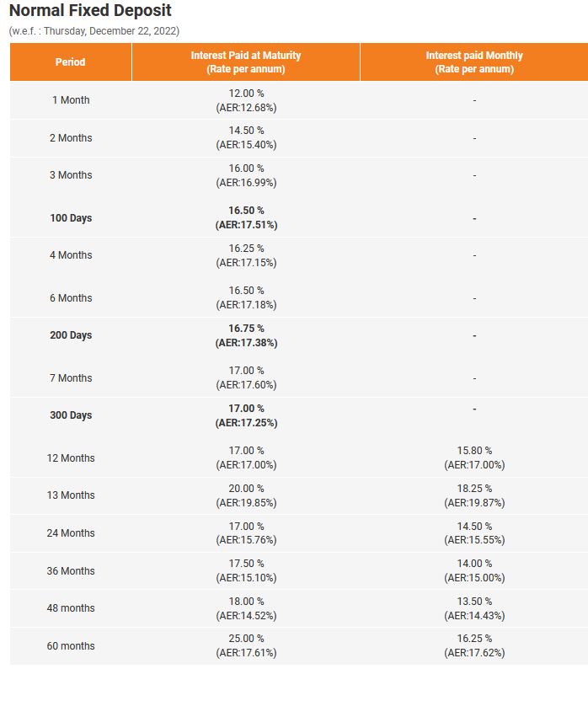The height and width of the screenshot is (717, 588).
Task: Click the 1 Month period cell
Action: click(71, 99)
